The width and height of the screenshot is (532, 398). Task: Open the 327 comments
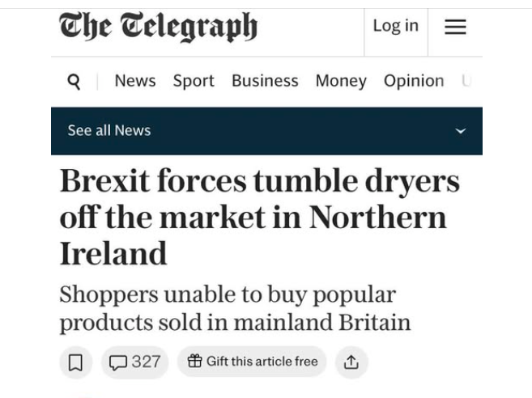tap(134, 362)
